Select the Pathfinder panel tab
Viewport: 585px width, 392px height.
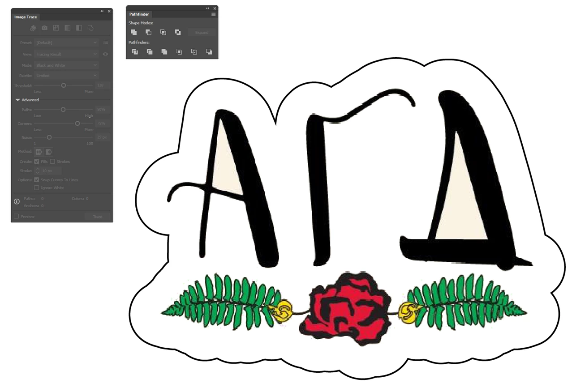point(139,14)
